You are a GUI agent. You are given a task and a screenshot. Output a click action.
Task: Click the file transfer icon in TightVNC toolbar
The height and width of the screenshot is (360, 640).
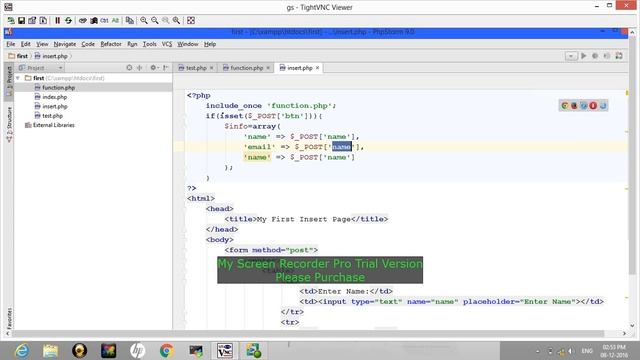[130, 20]
